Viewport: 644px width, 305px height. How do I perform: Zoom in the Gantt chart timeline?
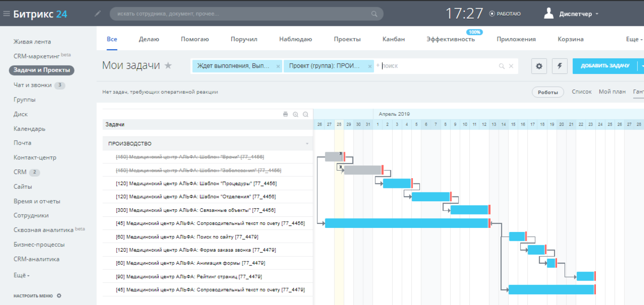click(x=295, y=114)
